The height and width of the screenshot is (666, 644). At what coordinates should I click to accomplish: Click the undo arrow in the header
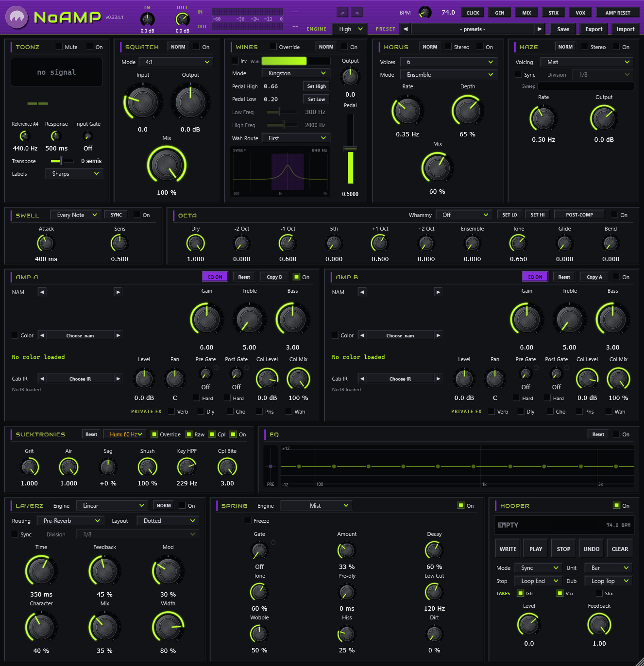pyautogui.click(x=343, y=13)
